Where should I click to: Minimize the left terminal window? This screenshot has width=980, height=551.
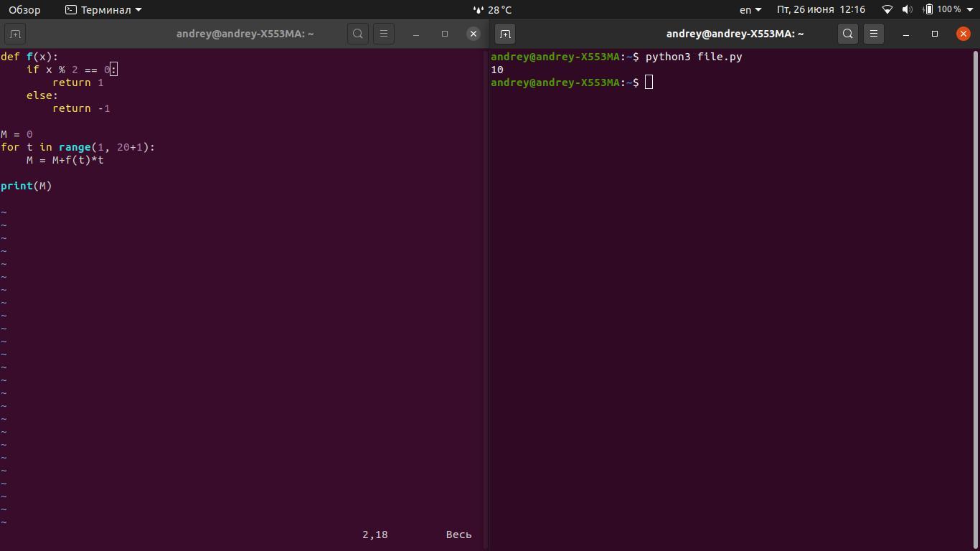tap(416, 34)
